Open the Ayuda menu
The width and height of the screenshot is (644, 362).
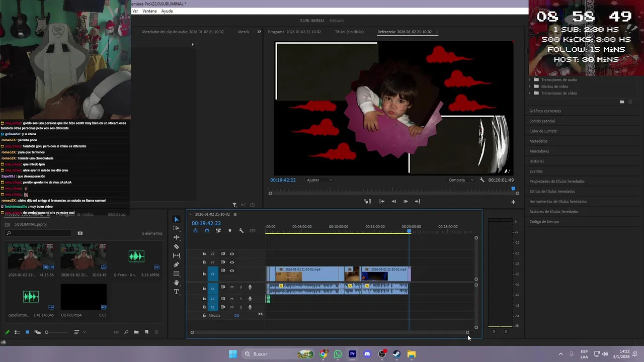click(x=167, y=11)
